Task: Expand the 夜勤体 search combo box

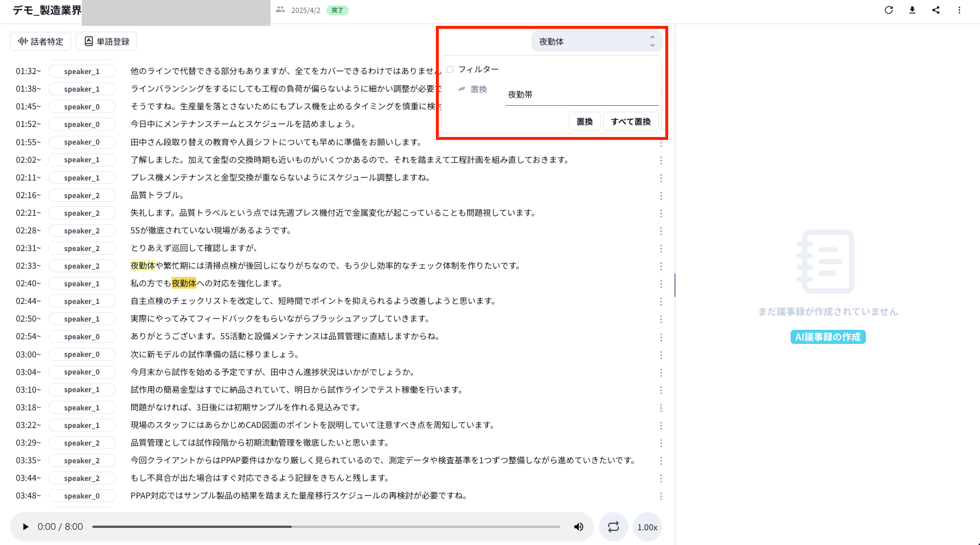Action: pos(596,42)
